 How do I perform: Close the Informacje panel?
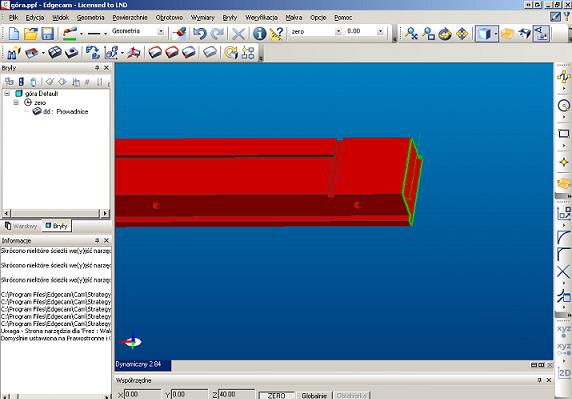[x=107, y=240]
